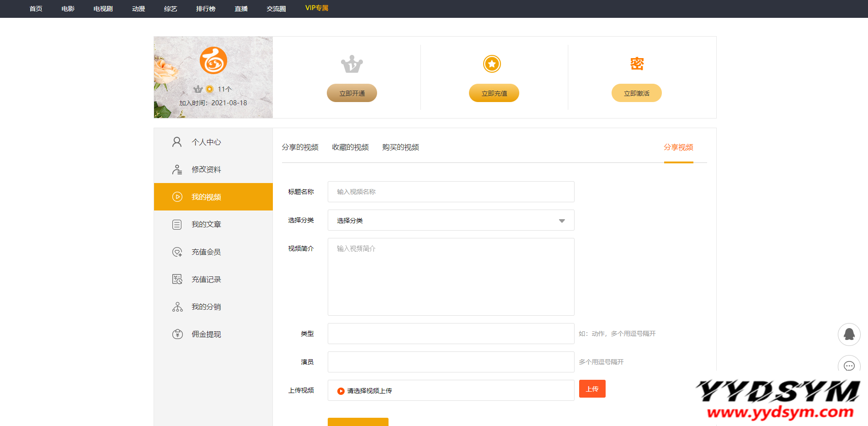Focus the 输入视频名称 title field
Screen dimensions: 868x426
(451, 192)
